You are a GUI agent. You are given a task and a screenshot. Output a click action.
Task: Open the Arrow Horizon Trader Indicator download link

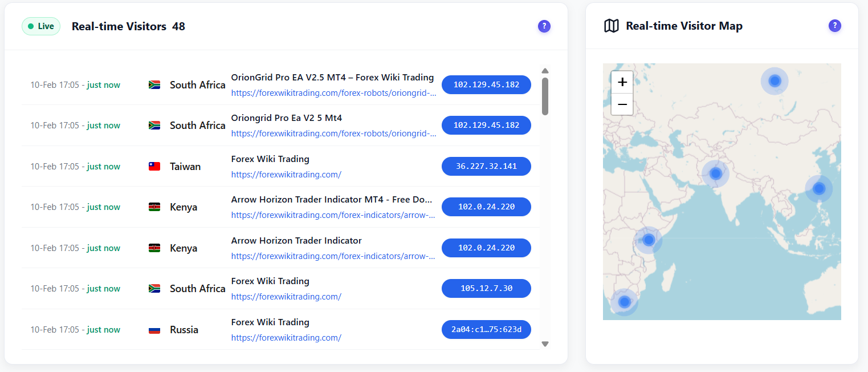(x=332, y=215)
